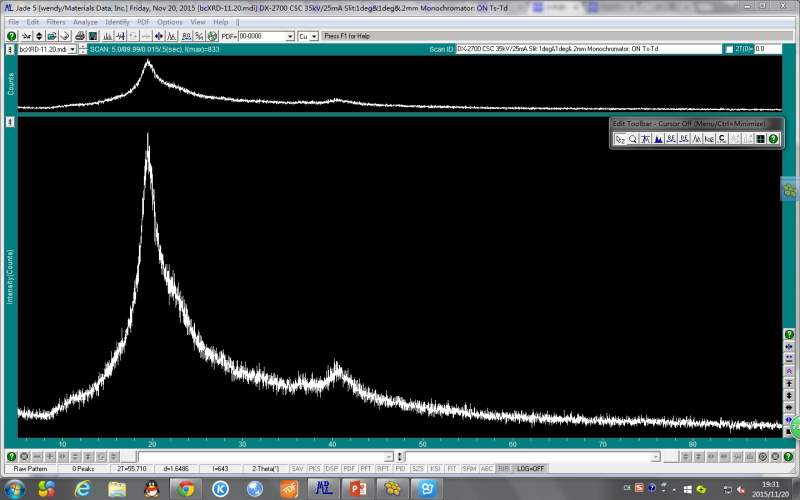Click the C tool in Edit Toolbar
This screenshot has height=500, width=800.
(722, 139)
